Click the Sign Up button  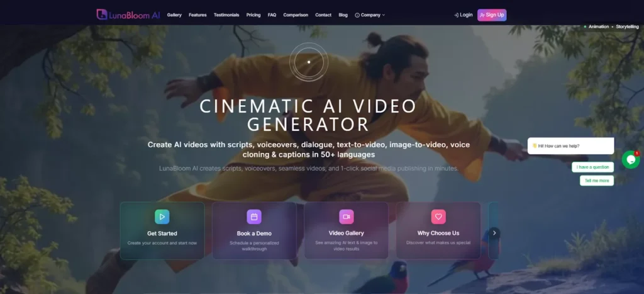[x=492, y=15]
